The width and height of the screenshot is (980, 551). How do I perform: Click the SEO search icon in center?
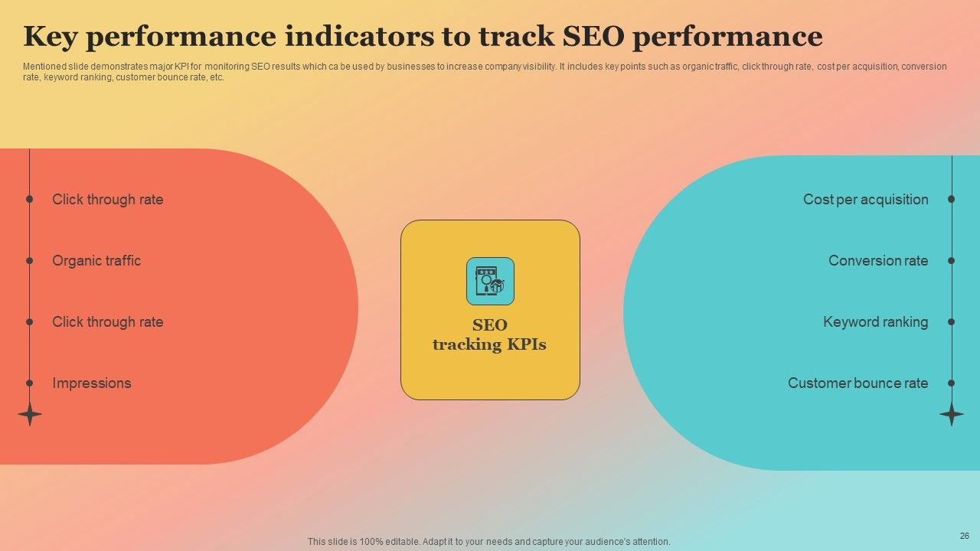point(490,281)
